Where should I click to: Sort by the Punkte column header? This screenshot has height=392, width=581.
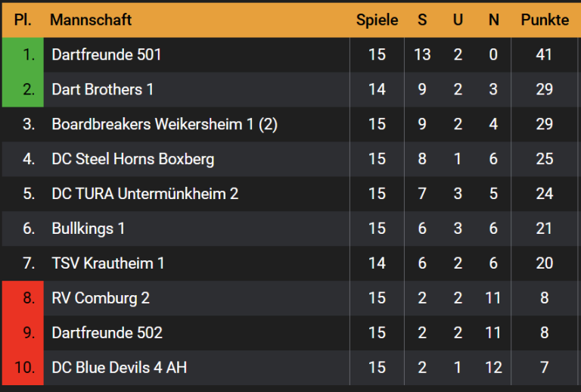[x=545, y=20]
